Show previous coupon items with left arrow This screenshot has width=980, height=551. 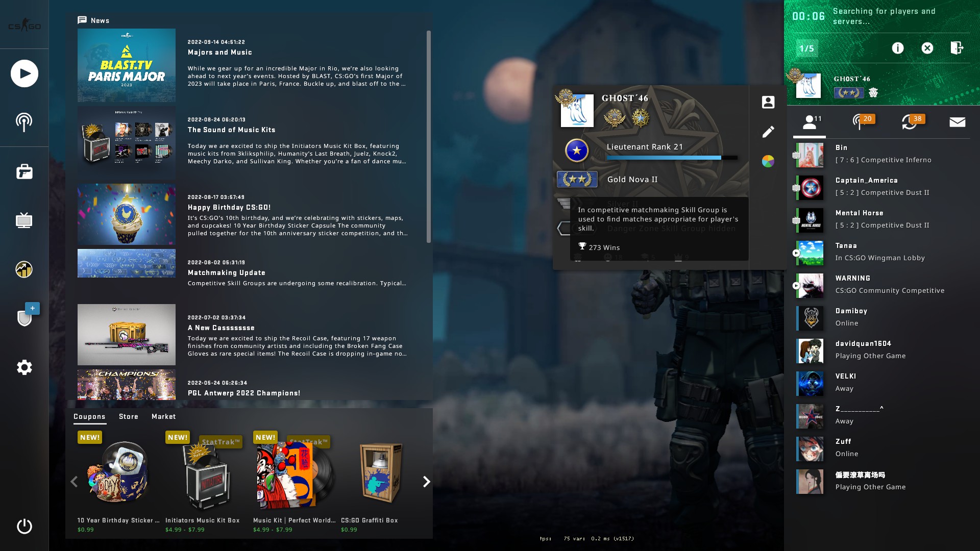point(74,482)
